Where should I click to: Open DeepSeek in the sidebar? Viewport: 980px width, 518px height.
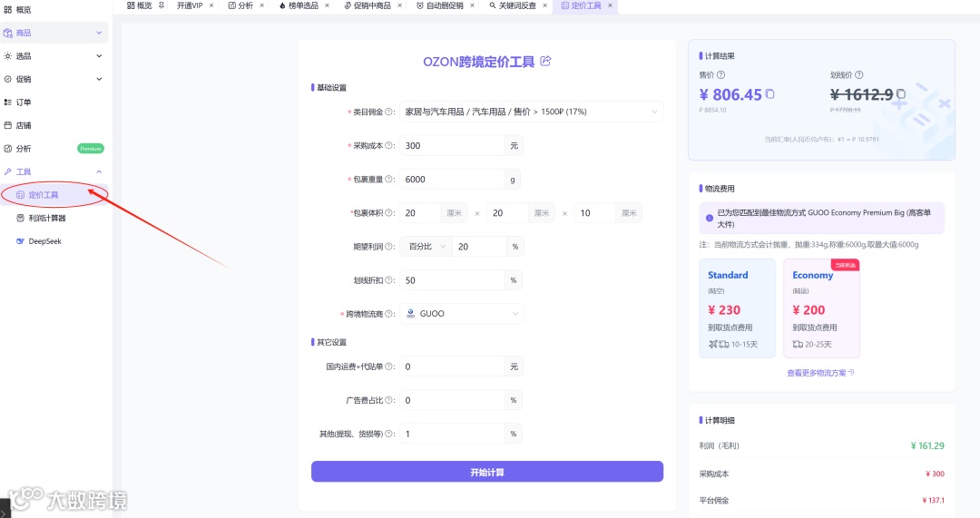click(x=54, y=241)
